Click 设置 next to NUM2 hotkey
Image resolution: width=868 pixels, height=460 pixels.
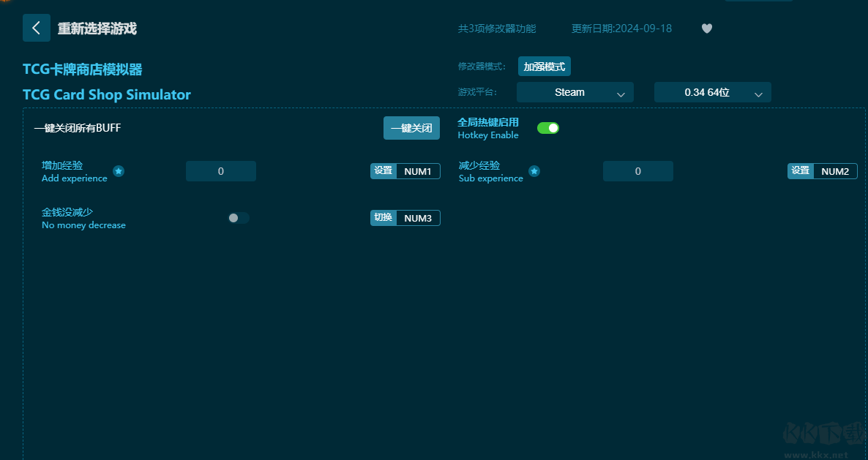coord(800,171)
